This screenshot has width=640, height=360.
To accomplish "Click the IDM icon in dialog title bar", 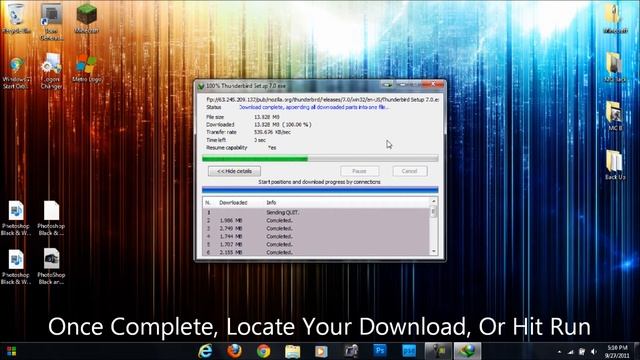I will click(201, 86).
